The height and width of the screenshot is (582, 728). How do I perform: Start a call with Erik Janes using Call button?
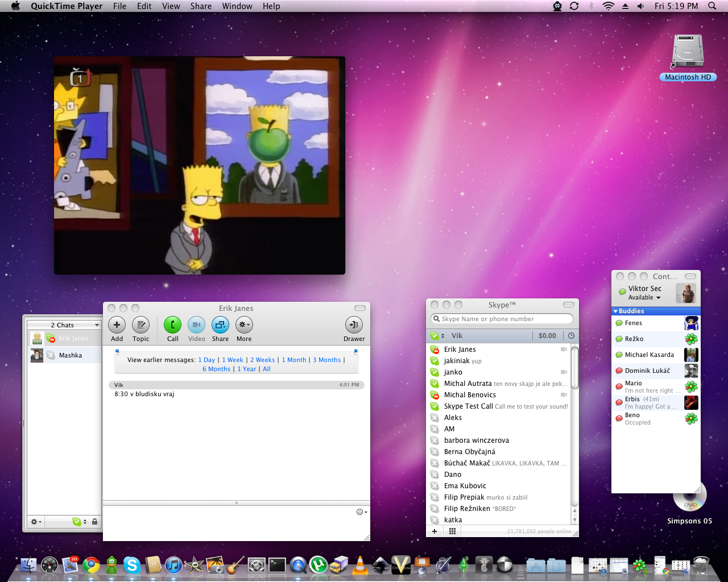173,325
